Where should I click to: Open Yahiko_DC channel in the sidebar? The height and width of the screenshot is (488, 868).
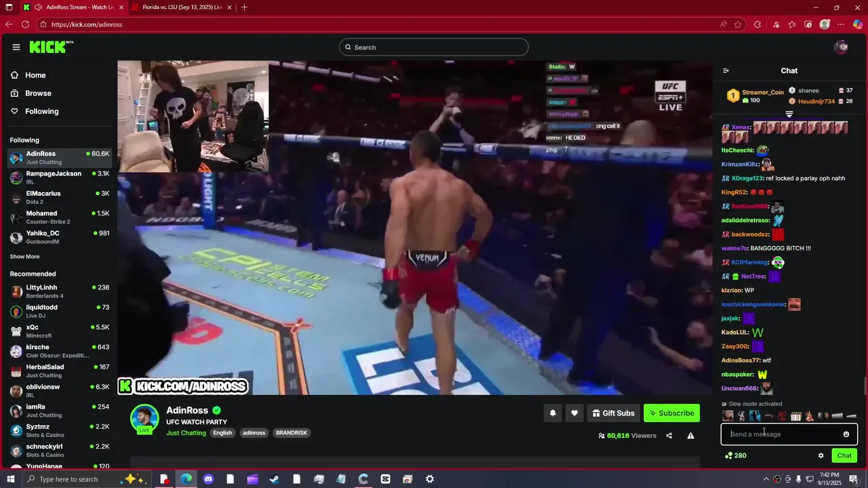coord(60,237)
